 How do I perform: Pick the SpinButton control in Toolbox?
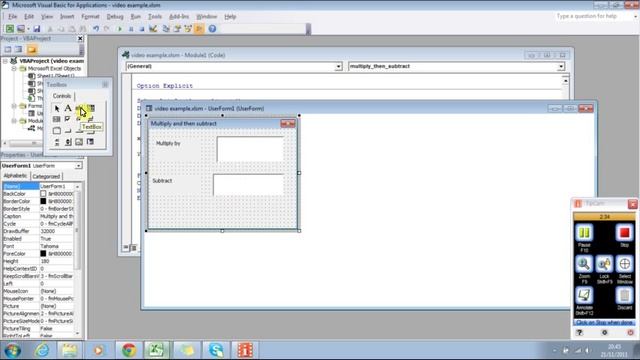(x=68, y=142)
